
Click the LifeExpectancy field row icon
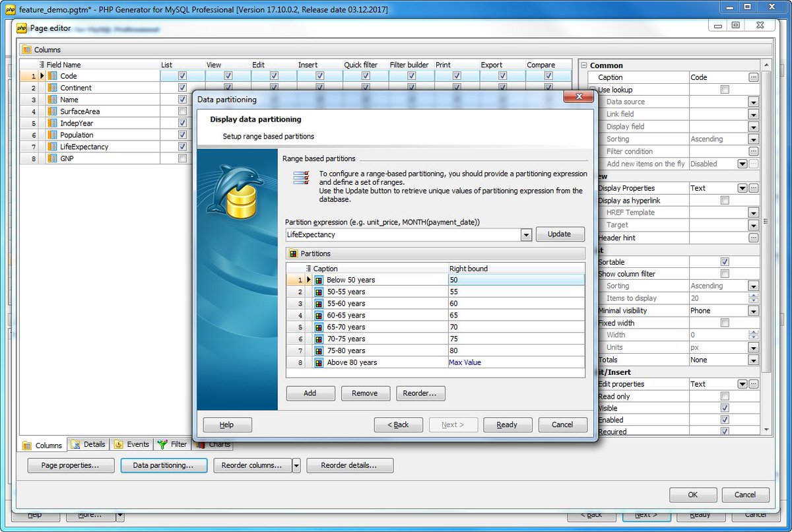coord(53,147)
